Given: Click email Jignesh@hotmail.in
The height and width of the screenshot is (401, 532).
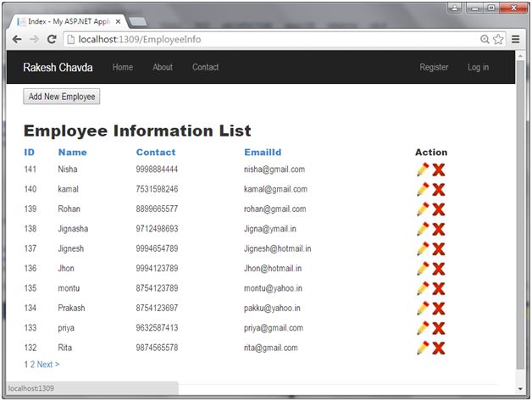Looking at the screenshot, I should tap(277, 248).
